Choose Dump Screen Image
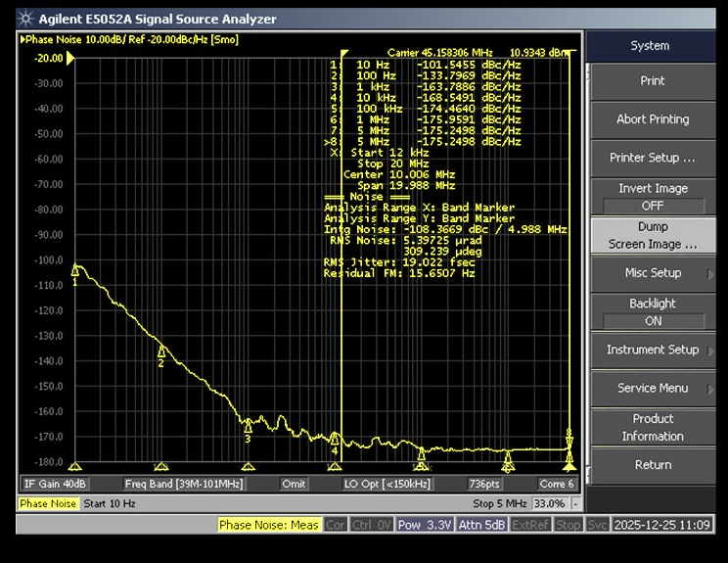This screenshot has height=563, width=728. (x=653, y=235)
